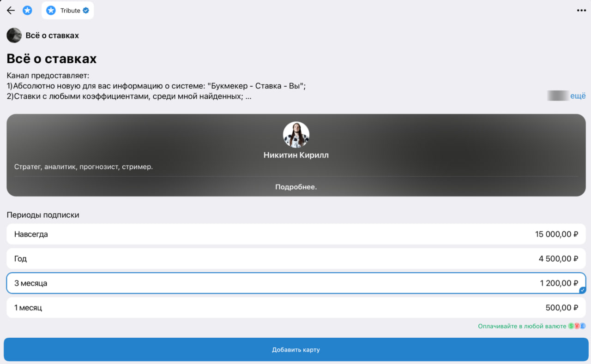
Task: Open the Tribute tab chip
Action: [x=68, y=10]
